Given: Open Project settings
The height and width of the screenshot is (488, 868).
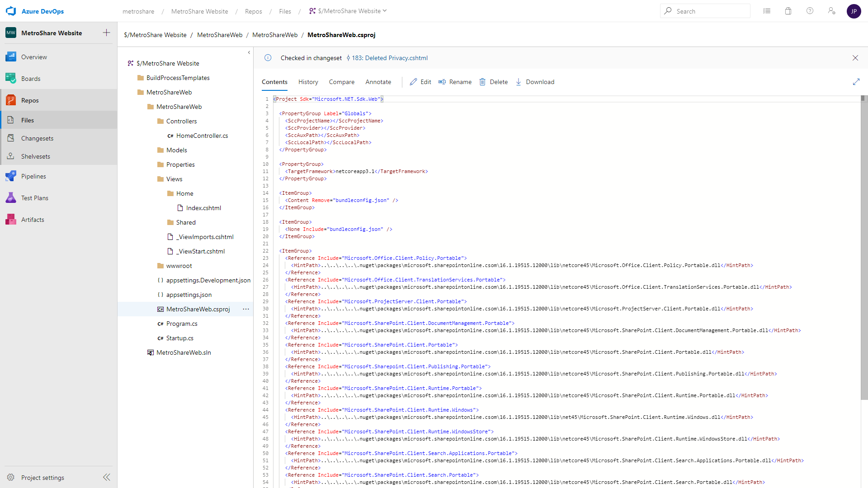Looking at the screenshot, I should coord(42,478).
